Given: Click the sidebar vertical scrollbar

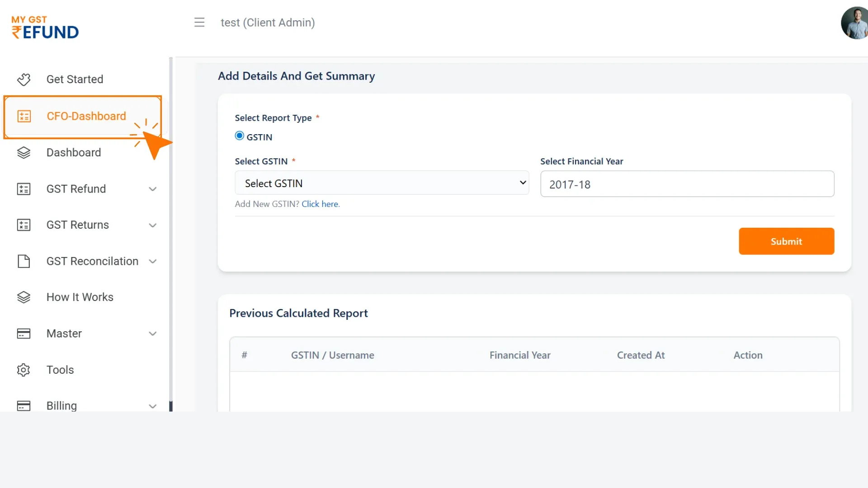Looking at the screenshot, I should pyautogui.click(x=171, y=234).
